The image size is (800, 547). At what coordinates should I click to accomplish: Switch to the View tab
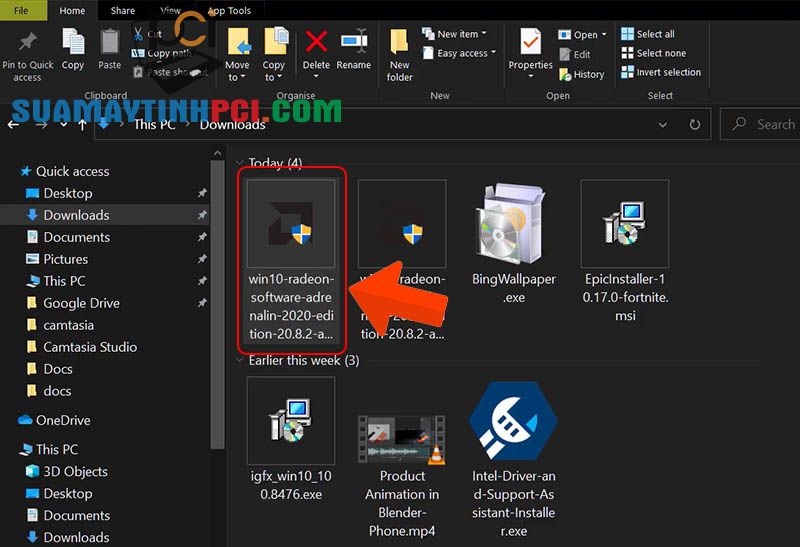170,10
